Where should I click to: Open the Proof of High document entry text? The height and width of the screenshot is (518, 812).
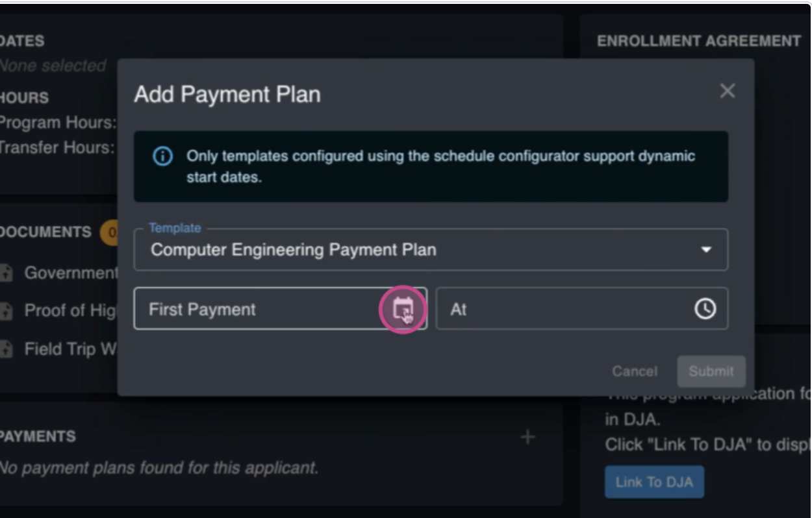tap(71, 311)
